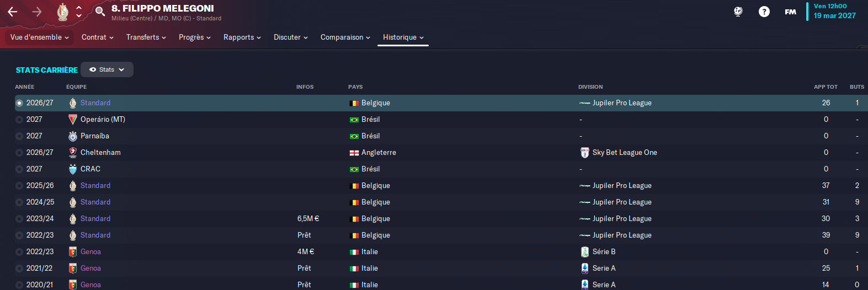Open the Genoa link in 2022/23 row
Image resolution: width=868 pixels, height=290 pixels.
90,252
